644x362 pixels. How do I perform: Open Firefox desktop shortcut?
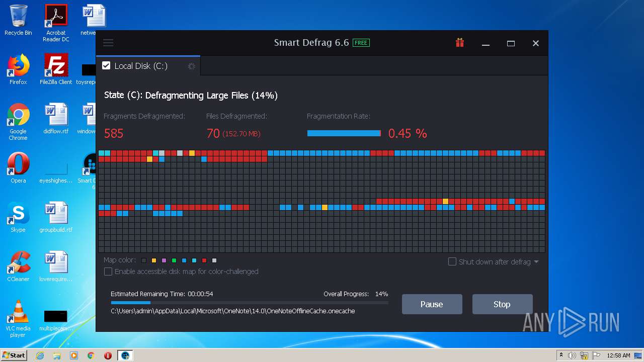[18, 69]
